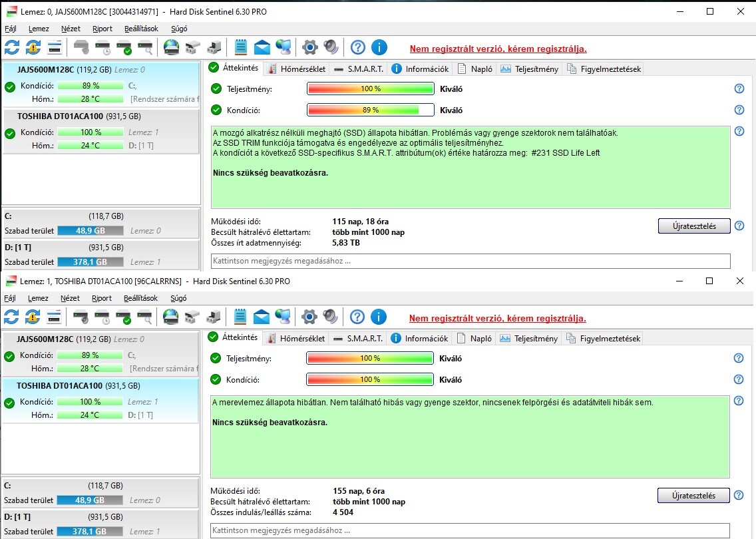
Task: Open the Riport menu in top window
Action: tap(102, 29)
